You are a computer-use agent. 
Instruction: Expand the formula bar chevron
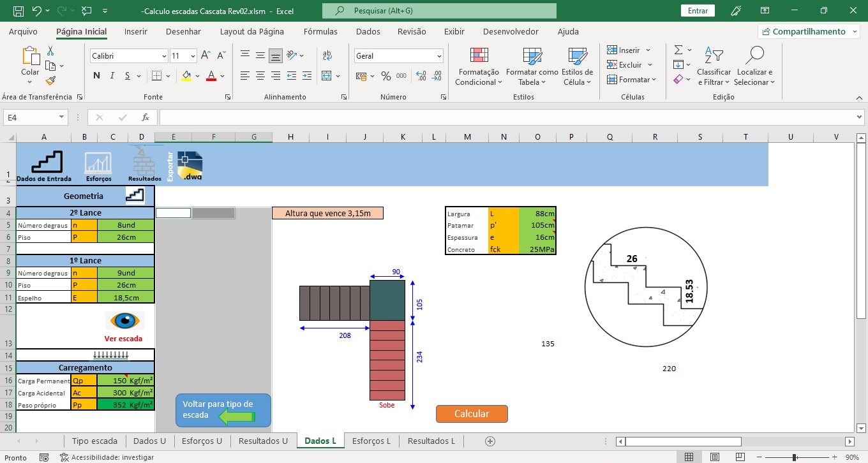859,117
